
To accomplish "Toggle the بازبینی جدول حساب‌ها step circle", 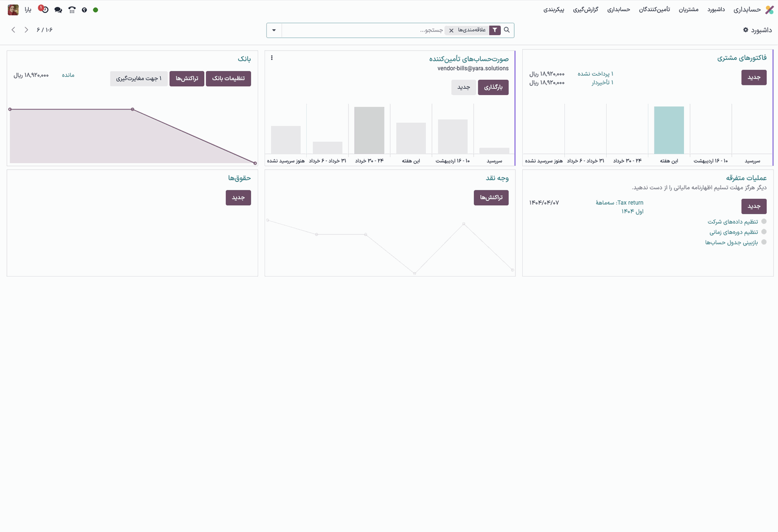I will [x=764, y=242].
